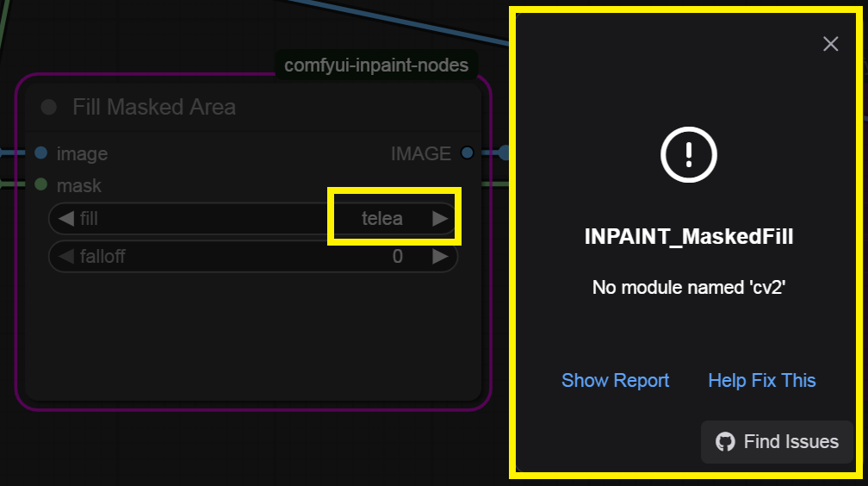Click the fill widget's right arrow
868x486 pixels.
coord(440,219)
